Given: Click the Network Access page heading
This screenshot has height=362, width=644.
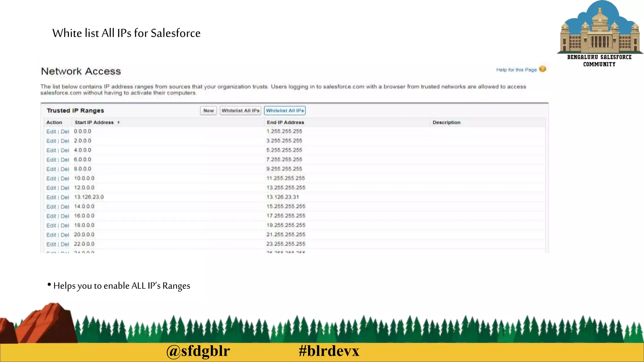Looking at the screenshot, I should [81, 71].
